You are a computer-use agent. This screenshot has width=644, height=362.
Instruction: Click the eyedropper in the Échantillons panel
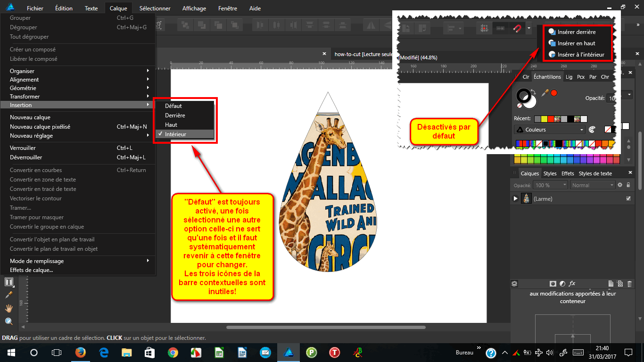click(x=545, y=93)
